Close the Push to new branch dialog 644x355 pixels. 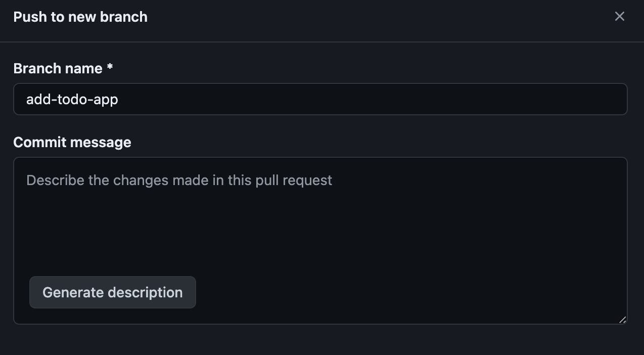pos(619,17)
